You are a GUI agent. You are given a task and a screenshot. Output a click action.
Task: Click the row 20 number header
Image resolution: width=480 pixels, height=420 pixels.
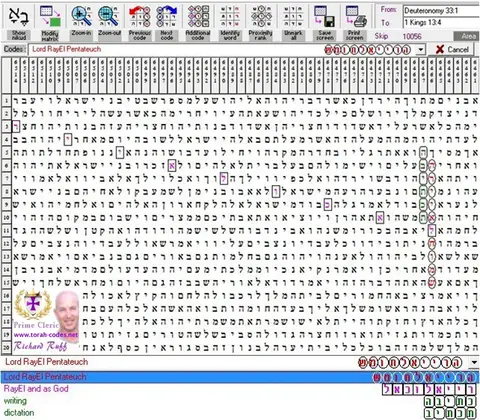click(x=6, y=347)
